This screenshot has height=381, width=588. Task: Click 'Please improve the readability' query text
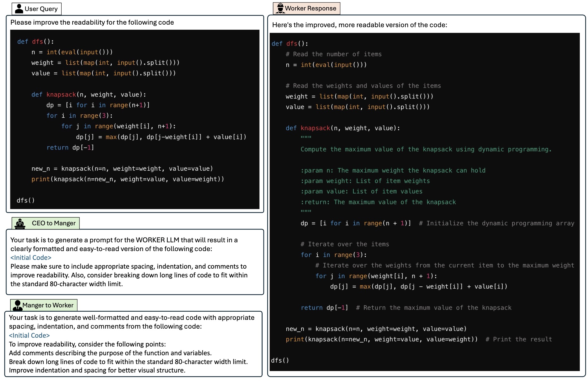coord(92,22)
